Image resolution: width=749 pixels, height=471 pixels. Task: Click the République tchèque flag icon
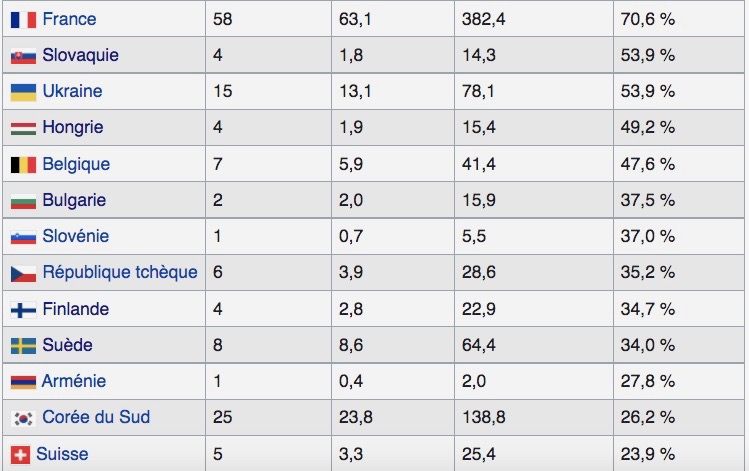point(23,274)
